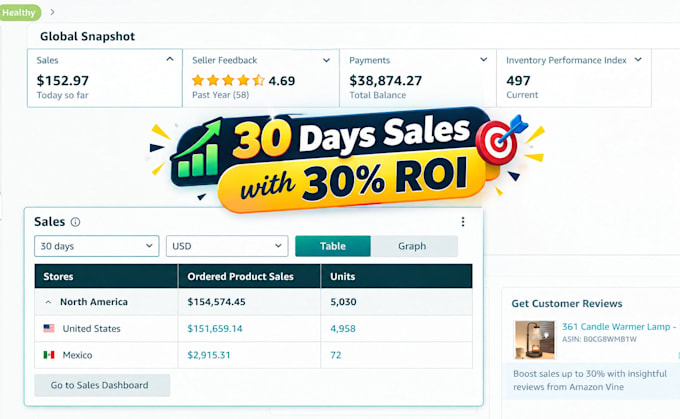
Task: Click the United States flag icon
Action: (49, 328)
